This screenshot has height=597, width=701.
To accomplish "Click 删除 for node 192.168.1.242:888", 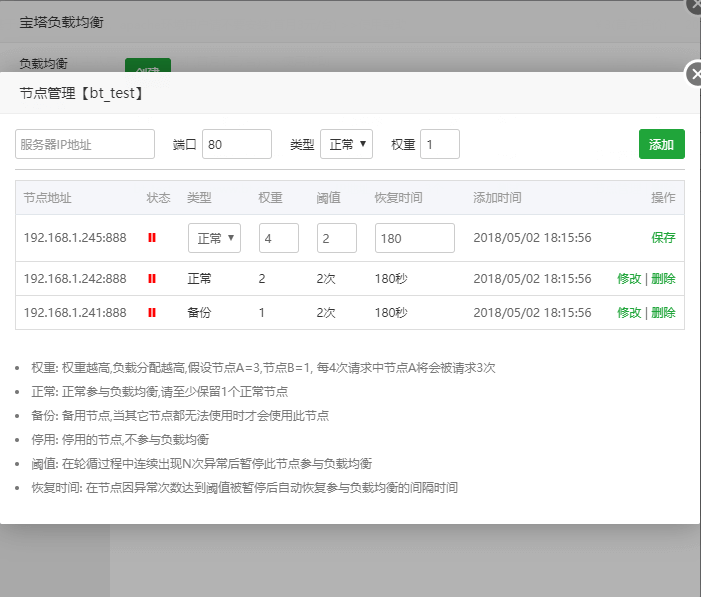I will (663, 279).
